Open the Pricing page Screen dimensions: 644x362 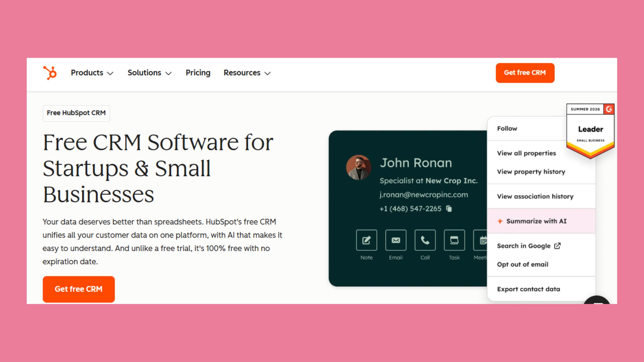(x=198, y=73)
